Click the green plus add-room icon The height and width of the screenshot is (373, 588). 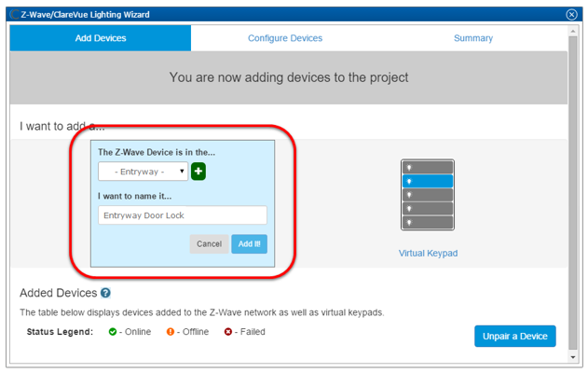(198, 172)
